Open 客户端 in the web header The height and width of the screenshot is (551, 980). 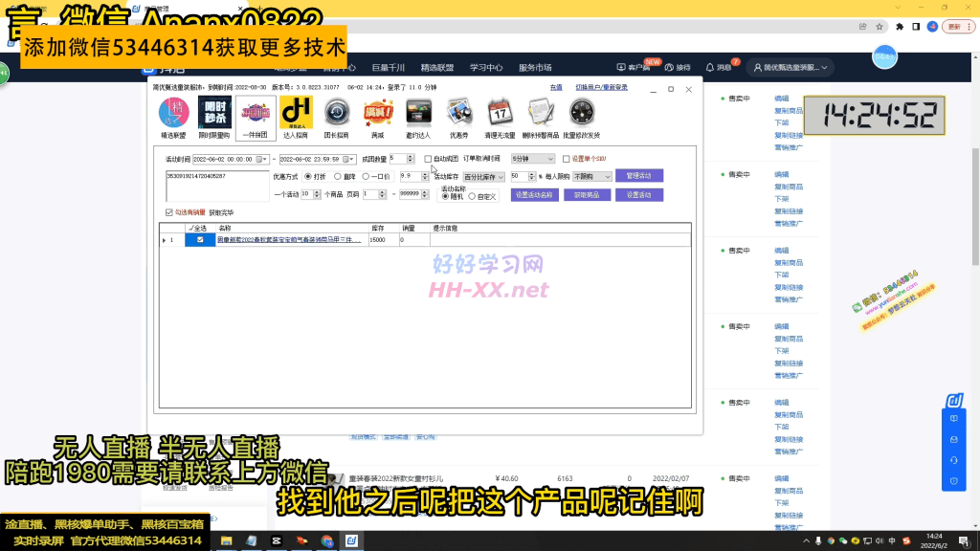(x=634, y=68)
